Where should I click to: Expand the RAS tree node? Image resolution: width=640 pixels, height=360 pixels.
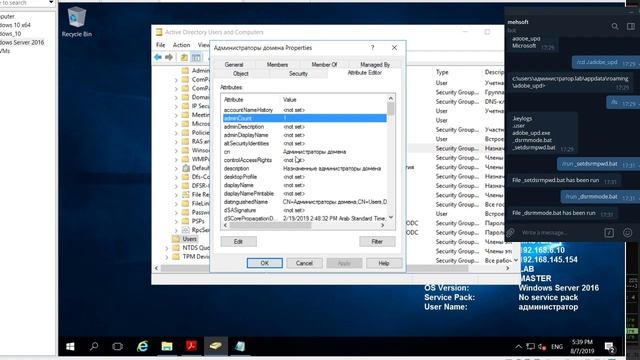click(176, 142)
